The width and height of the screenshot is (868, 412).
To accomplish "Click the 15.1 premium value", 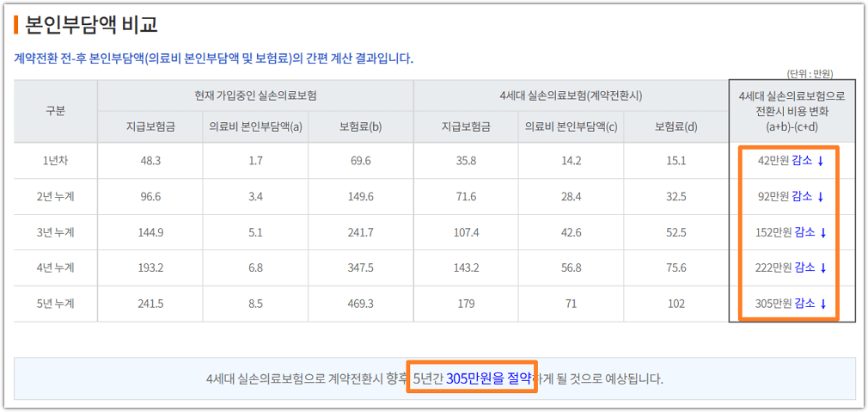I will tap(675, 161).
